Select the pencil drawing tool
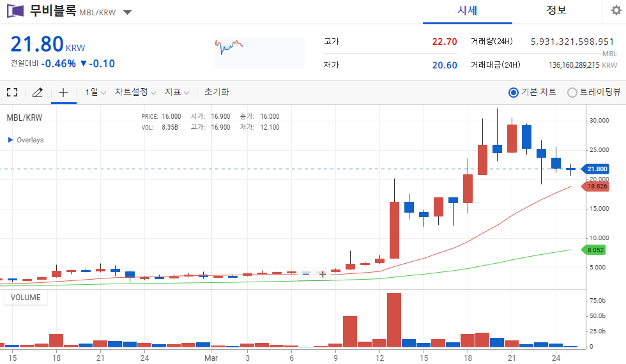626x364 pixels. pyautogui.click(x=38, y=93)
